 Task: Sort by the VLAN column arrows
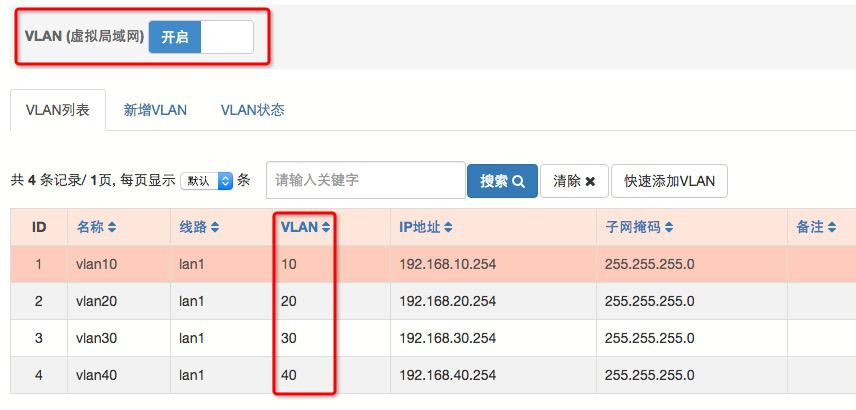[326, 228]
